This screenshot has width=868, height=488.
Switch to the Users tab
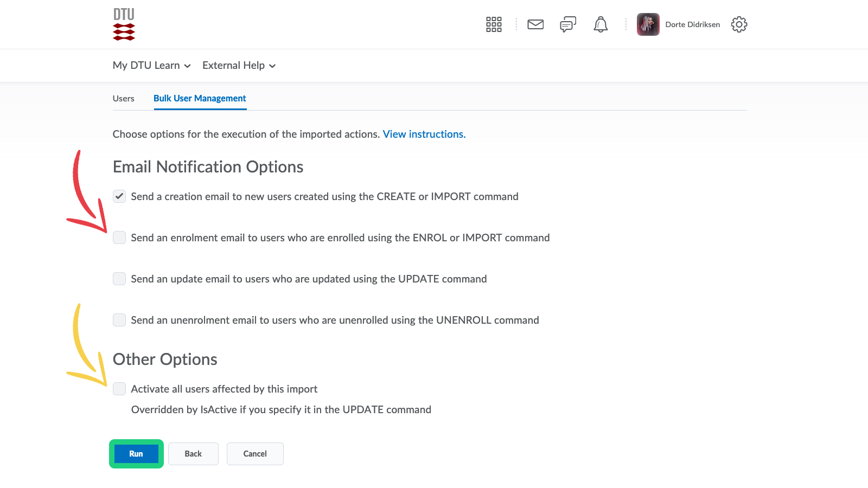coord(124,99)
